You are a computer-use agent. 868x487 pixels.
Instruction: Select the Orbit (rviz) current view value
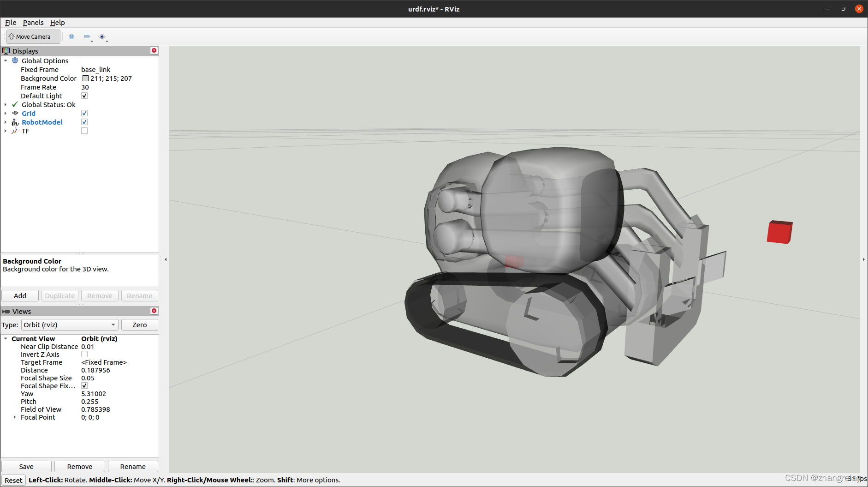[99, 338]
